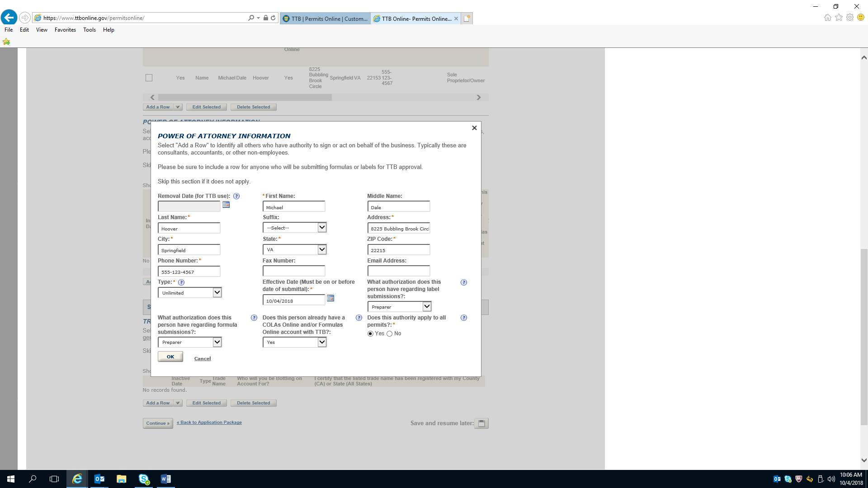Open the Favorites menu
Screen dimensions: 868x488
(x=65, y=30)
